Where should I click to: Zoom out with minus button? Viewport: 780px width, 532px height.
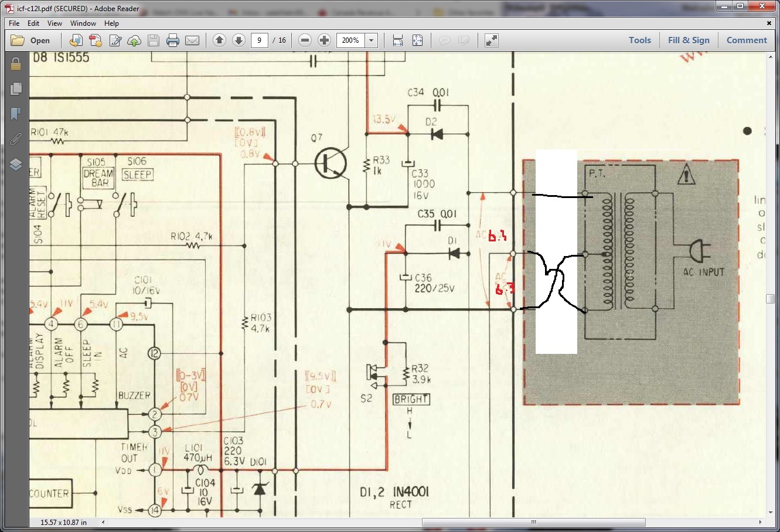click(305, 40)
